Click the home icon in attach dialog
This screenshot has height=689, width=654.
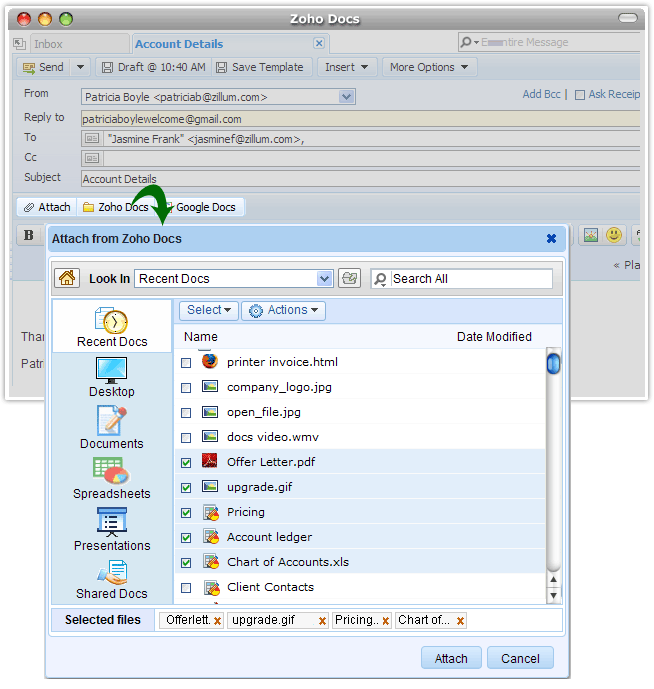67,278
